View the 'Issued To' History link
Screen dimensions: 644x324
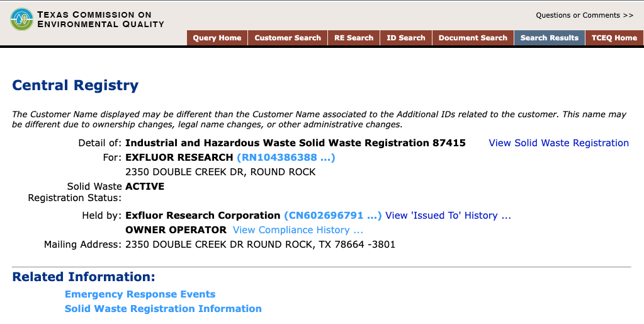(448, 216)
